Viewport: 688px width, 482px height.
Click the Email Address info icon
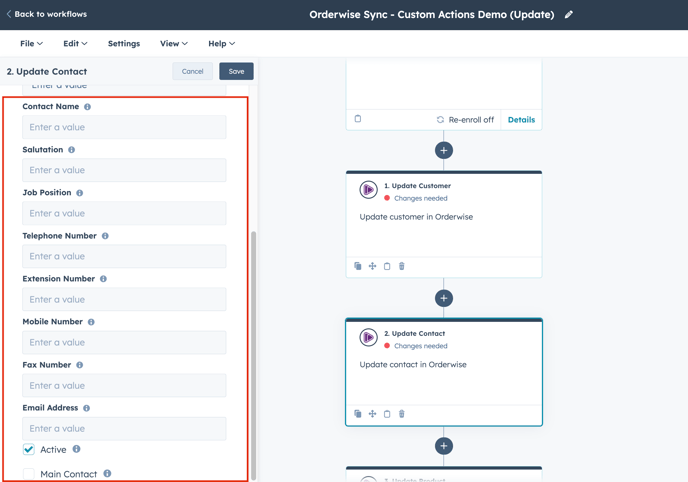[86, 408]
